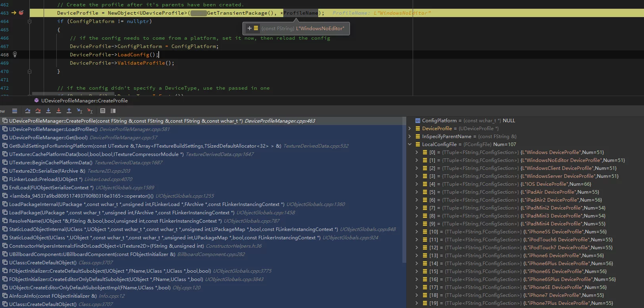Click the plus button in value tooltip
This screenshot has height=308, width=644.
coord(249,28)
